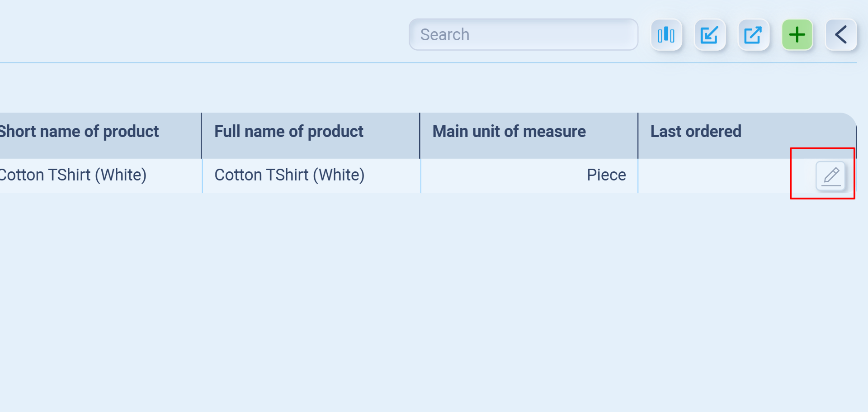Click divider between Full name and Main unit headers

[420, 135]
